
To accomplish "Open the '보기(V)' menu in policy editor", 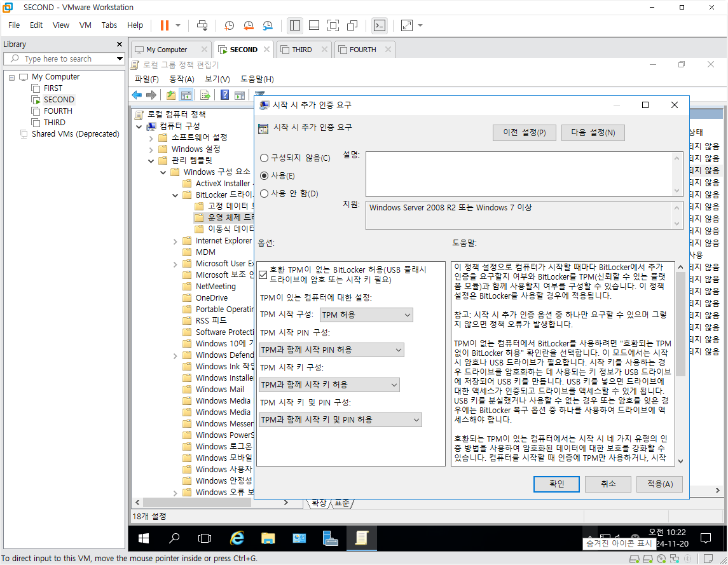I will [x=217, y=79].
